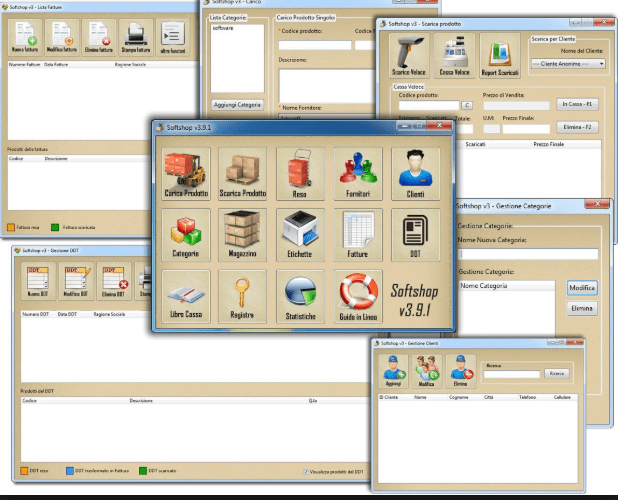Click Cognome column header in Gestione Clienti
618x500 pixels.
[459, 397]
